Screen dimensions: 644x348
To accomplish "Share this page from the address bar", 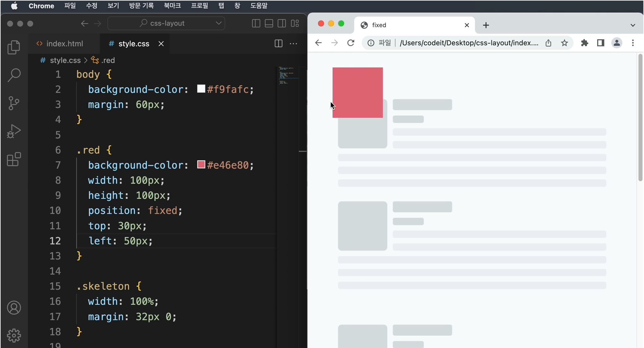I will (x=548, y=43).
